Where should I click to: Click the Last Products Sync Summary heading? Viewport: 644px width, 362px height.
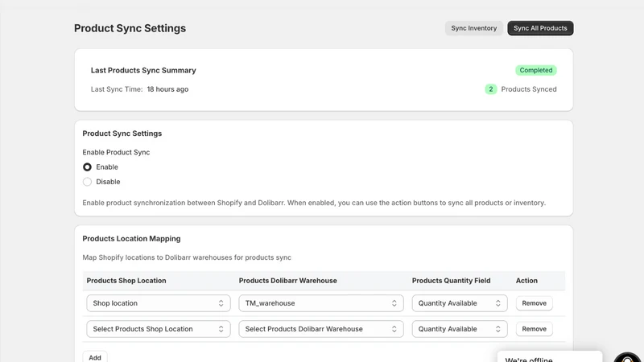[x=143, y=70]
